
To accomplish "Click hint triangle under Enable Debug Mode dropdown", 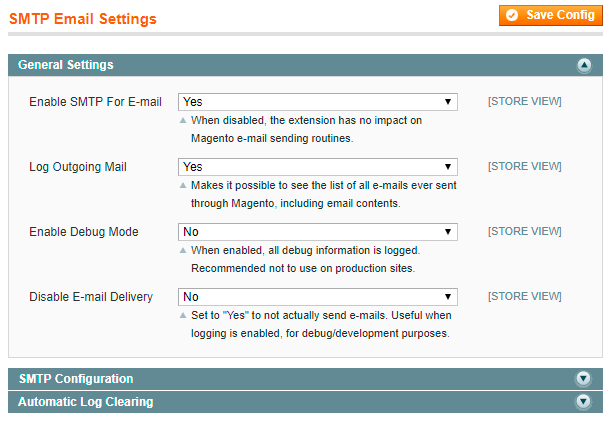I will 182,250.
